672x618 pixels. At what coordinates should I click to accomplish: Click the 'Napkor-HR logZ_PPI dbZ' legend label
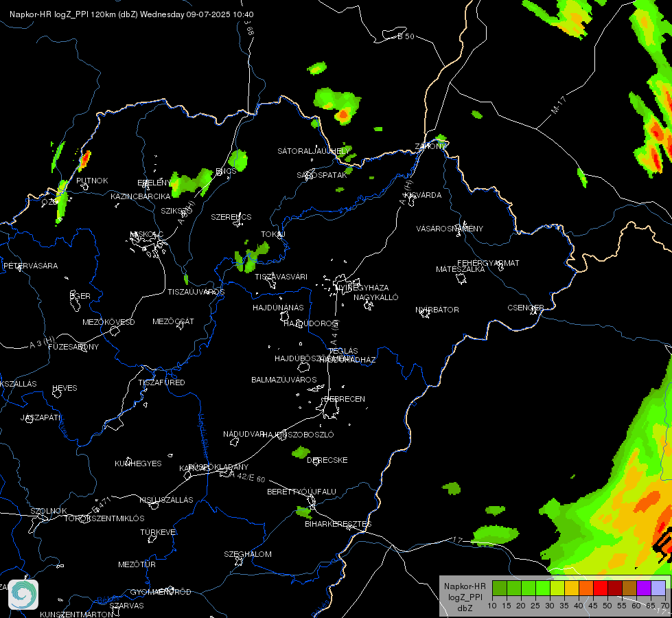coord(465,597)
